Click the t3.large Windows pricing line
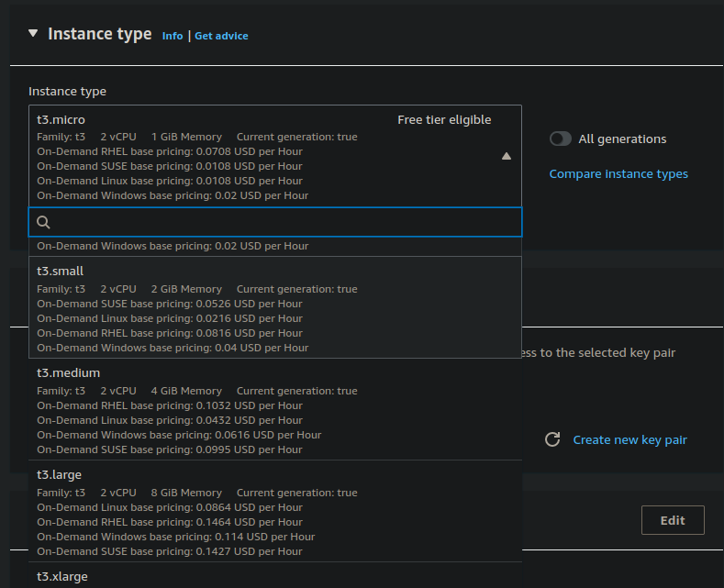Screen dimensions: 724x588 point(176,537)
